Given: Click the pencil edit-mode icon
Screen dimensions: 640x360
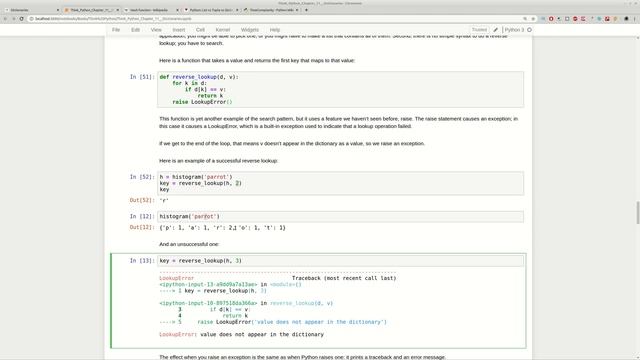Looking at the screenshot, I should [x=496, y=30].
